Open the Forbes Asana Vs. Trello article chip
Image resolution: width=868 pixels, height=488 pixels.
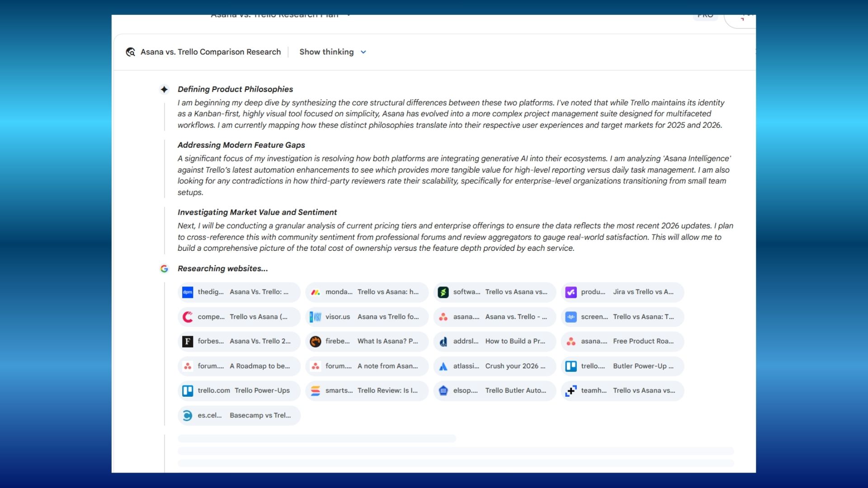click(239, 341)
